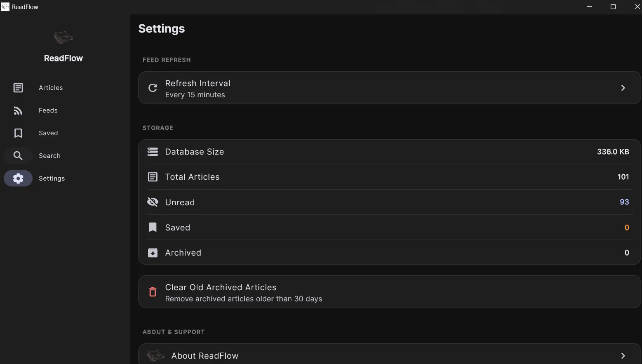Click Clear Old Archived Articles

point(389,292)
